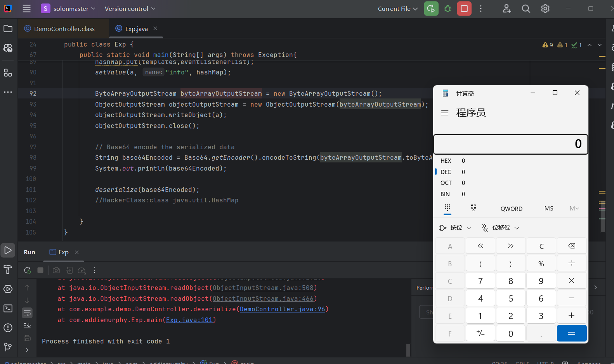614x364 pixels.
Task: Open the Problems tool window
Action: click(x=8, y=328)
